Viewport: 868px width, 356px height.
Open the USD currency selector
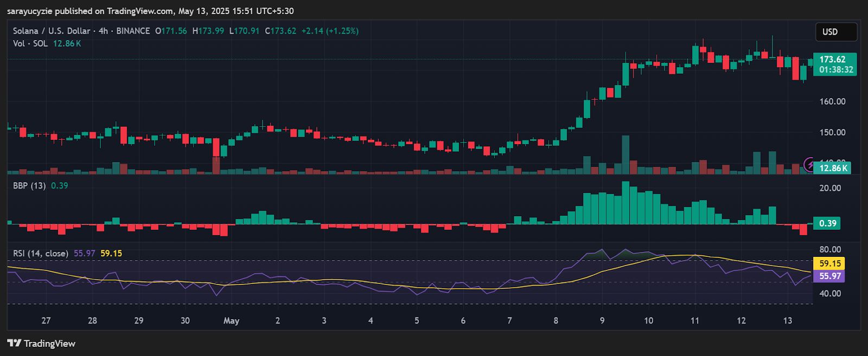coord(836,32)
